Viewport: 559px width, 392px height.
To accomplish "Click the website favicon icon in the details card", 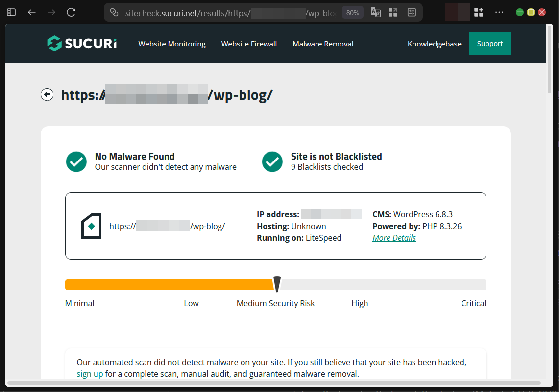I will (91, 226).
